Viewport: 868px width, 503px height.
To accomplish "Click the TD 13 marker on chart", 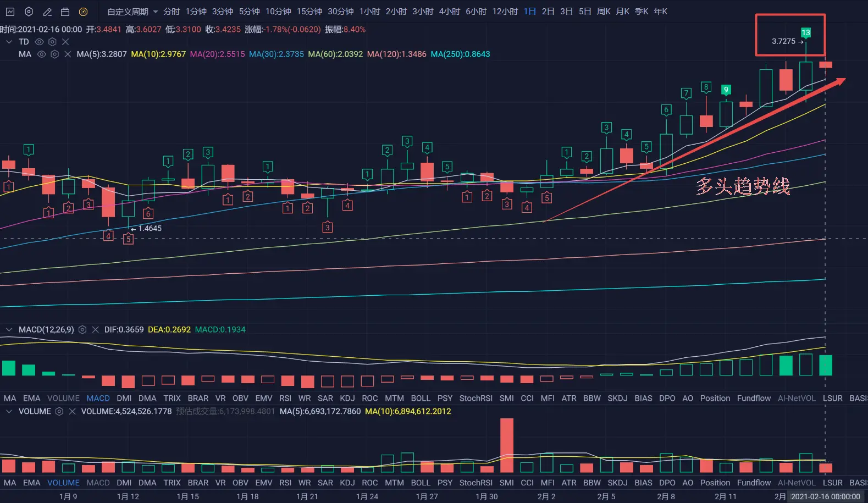I will click(805, 32).
